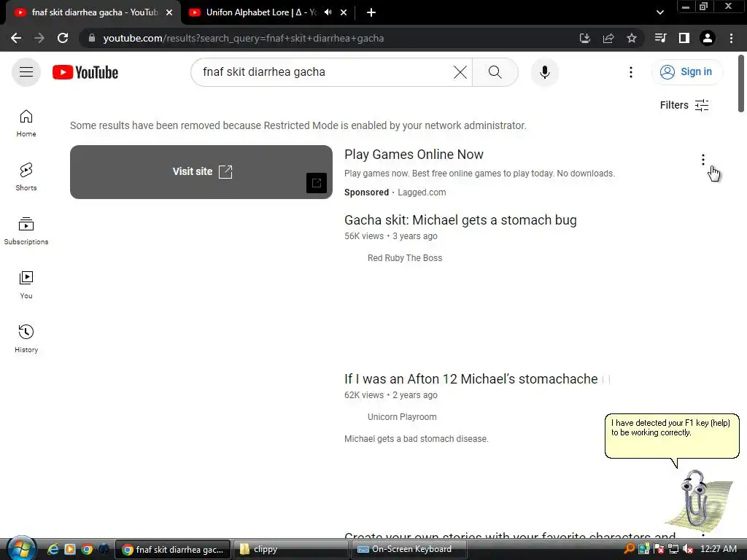The height and width of the screenshot is (560, 747).
Task: Open a new browser tab
Action: pos(371,12)
